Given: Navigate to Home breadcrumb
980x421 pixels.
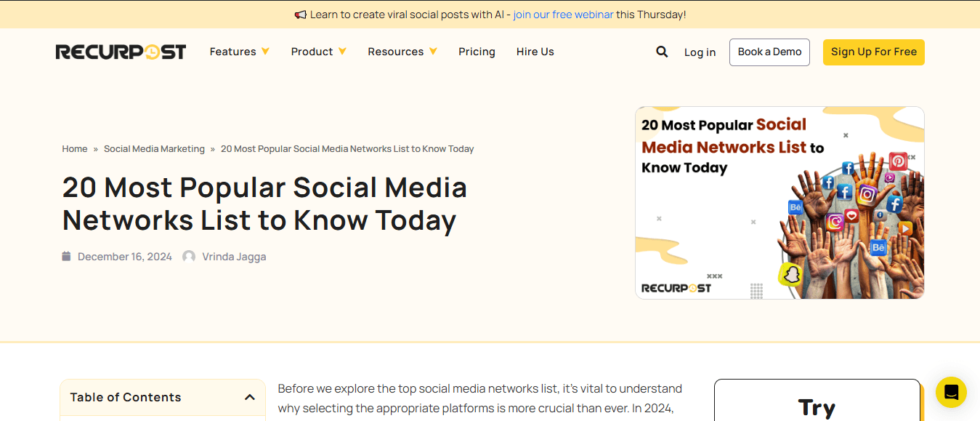Looking at the screenshot, I should 75,149.
